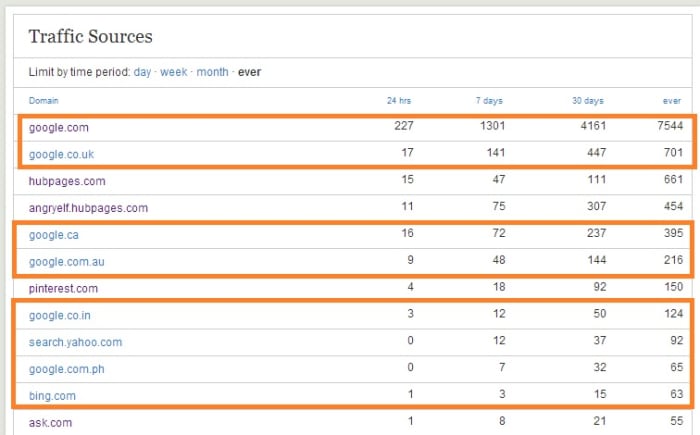700x435 pixels.
Task: Limit time period to week
Action: click(x=174, y=72)
